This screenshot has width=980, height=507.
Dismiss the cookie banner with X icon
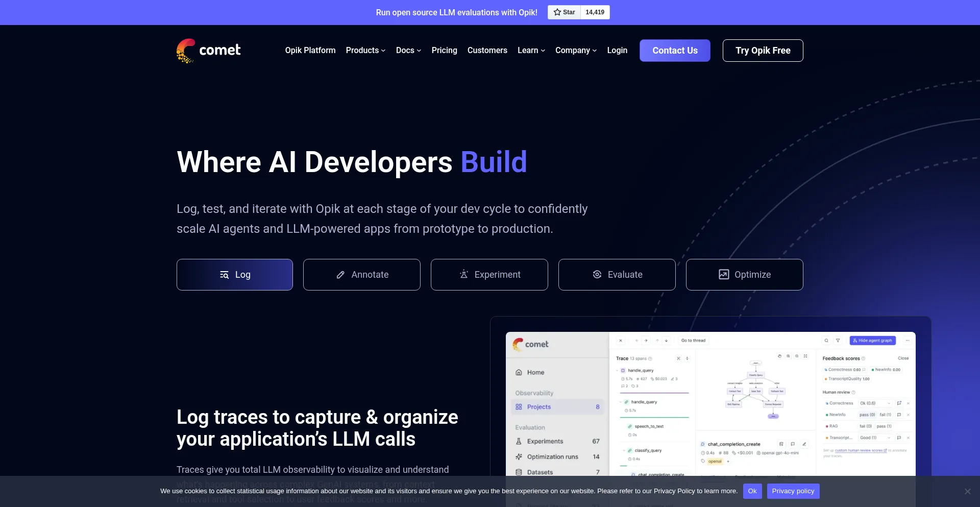pyautogui.click(x=967, y=491)
